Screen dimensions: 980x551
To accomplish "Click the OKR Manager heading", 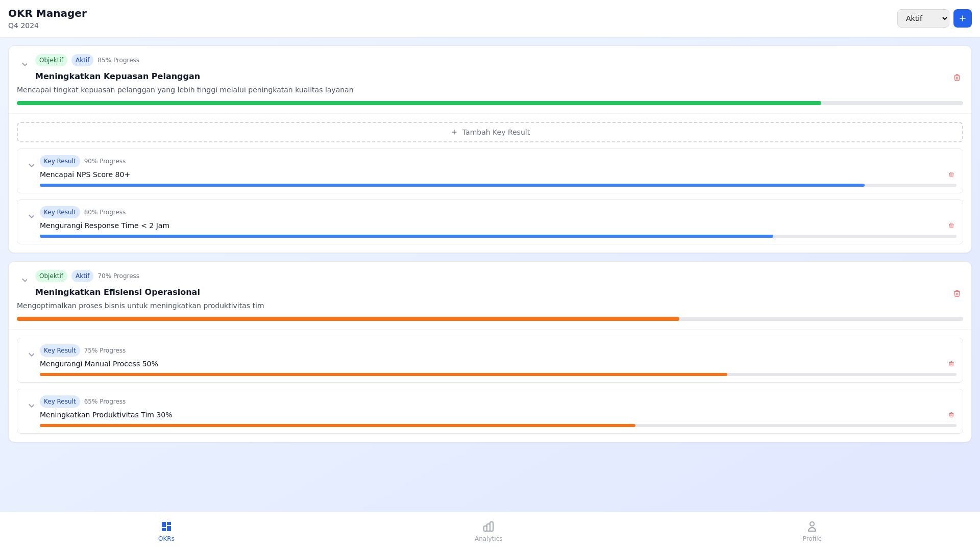I will [x=47, y=13].
